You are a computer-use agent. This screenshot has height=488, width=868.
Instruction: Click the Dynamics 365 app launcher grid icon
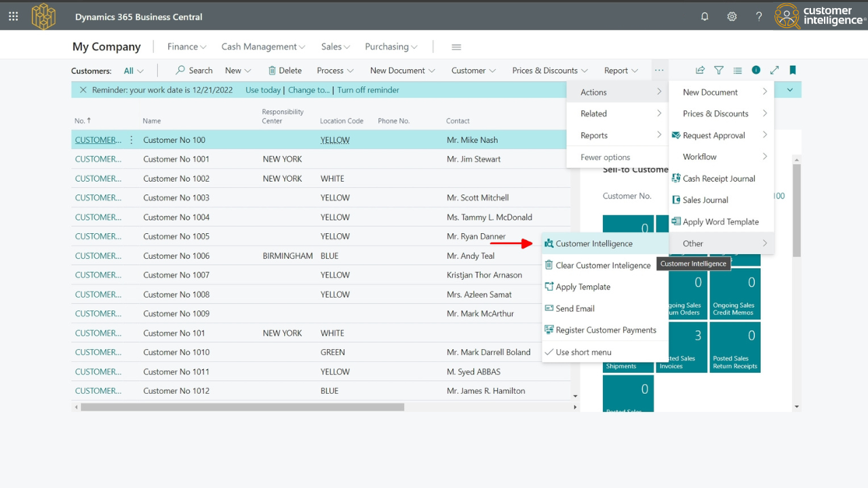coord(13,16)
